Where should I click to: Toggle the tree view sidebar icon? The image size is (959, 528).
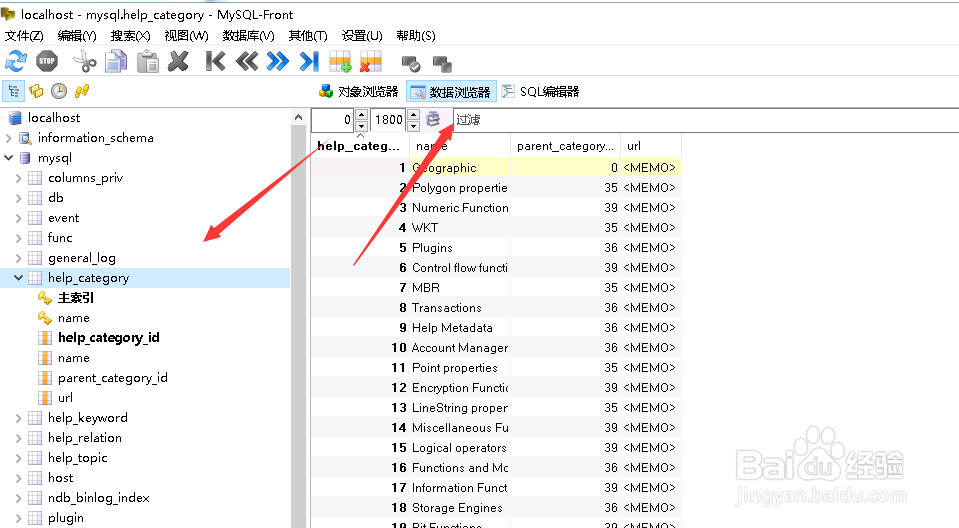[x=13, y=91]
